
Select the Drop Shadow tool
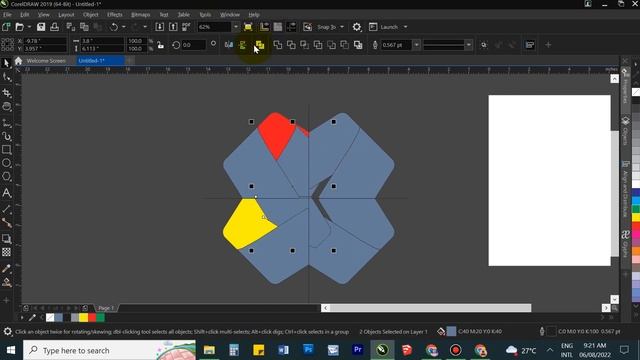(7, 239)
